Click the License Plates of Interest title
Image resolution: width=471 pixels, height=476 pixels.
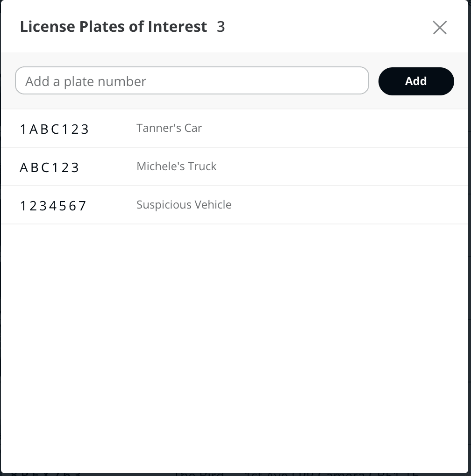click(114, 27)
